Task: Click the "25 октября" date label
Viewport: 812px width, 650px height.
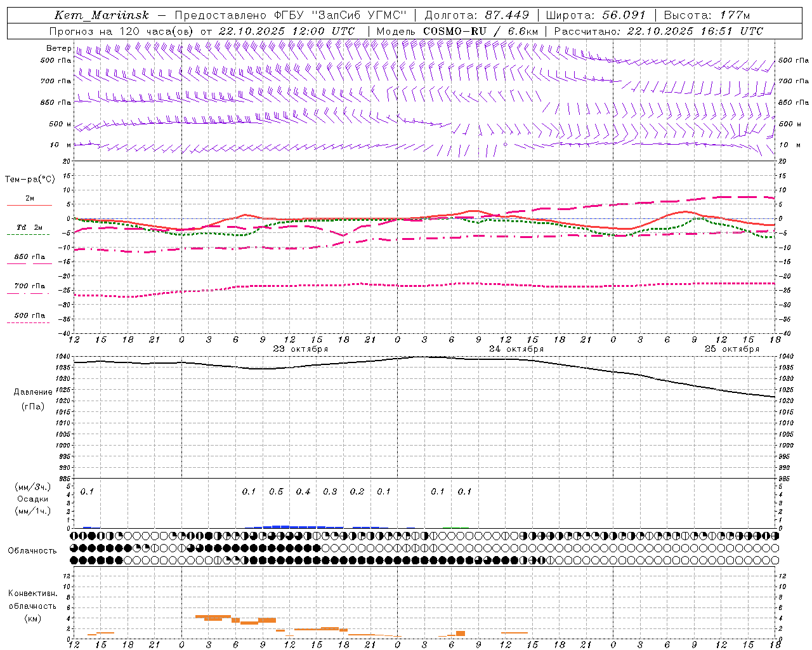Action: pos(732,349)
